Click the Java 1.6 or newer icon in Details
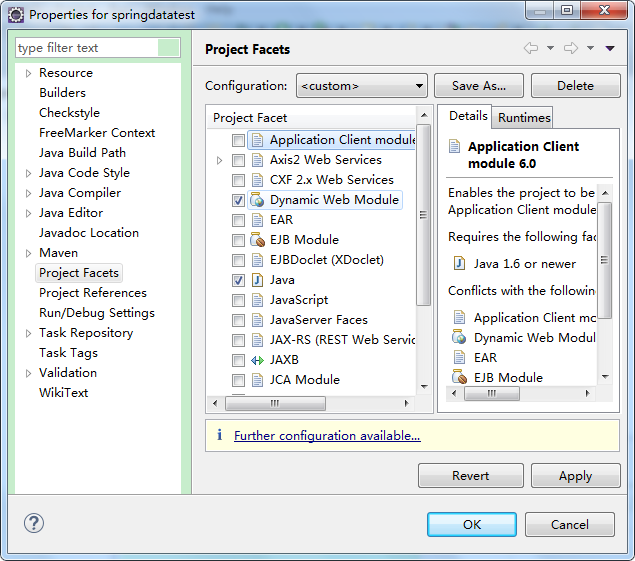Screen dimensions: 635x561 coord(459,263)
